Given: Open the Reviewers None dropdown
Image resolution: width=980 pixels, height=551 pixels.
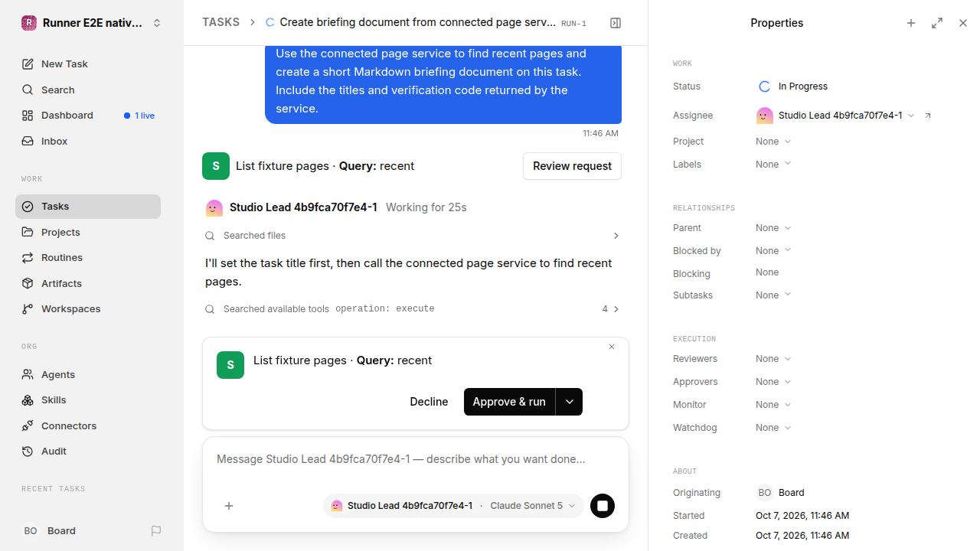Looking at the screenshot, I should point(773,359).
